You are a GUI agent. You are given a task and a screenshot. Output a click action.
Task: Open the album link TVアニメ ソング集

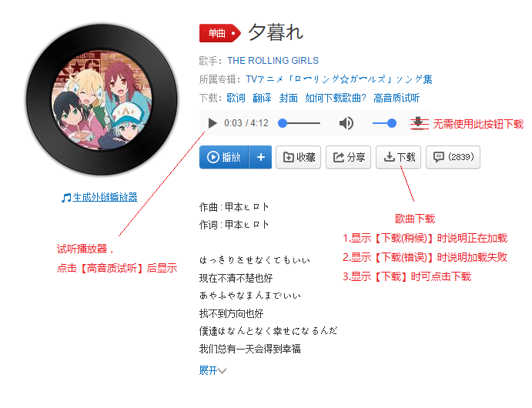tap(339, 79)
